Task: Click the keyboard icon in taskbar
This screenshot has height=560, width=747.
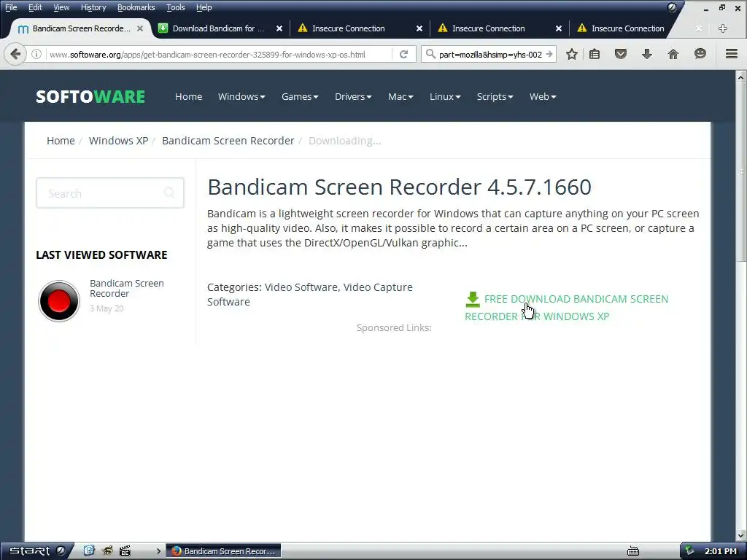Action: (x=633, y=551)
